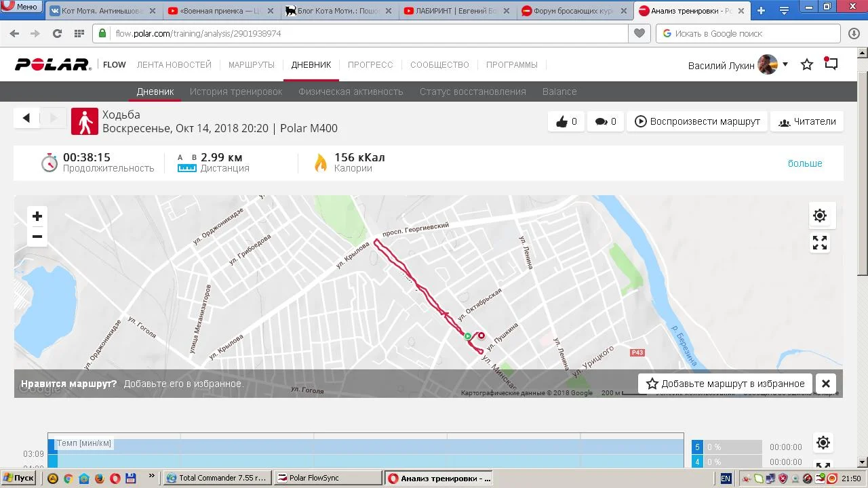Image resolution: width=868 pixels, height=488 pixels.
Task: Open the favorites star in the header
Action: [807, 64]
